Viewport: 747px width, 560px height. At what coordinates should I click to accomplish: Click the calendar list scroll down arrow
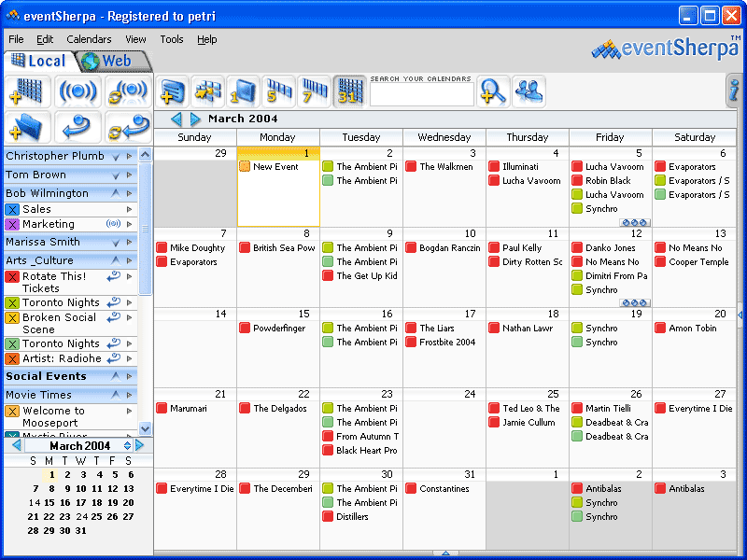tap(146, 429)
